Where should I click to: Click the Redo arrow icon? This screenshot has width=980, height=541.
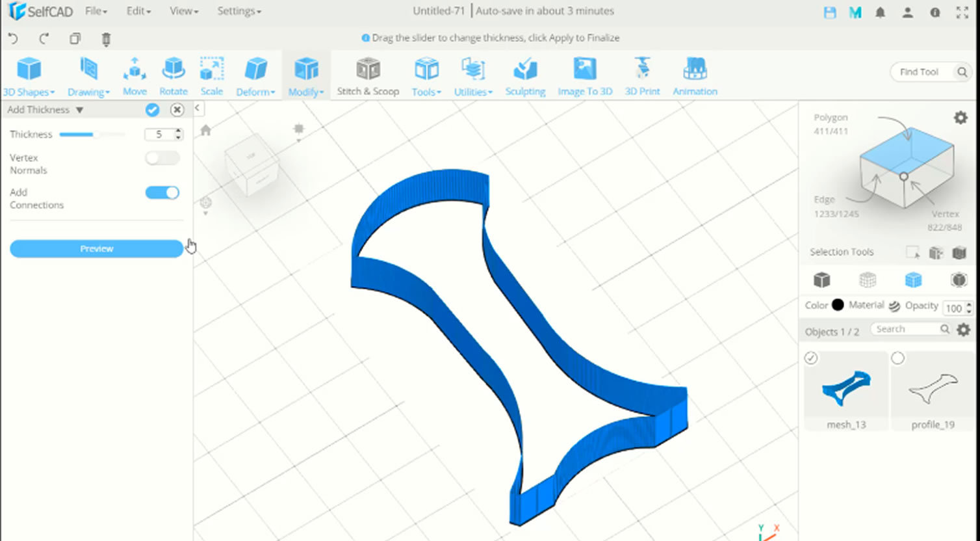44,38
